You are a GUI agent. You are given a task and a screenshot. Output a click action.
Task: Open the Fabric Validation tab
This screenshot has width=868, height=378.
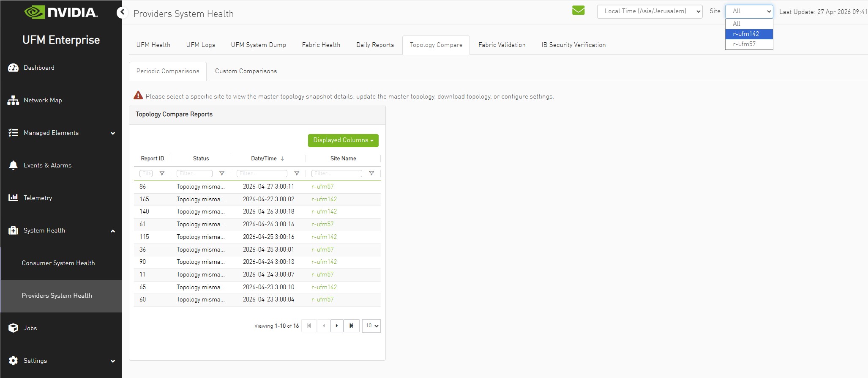pos(502,45)
